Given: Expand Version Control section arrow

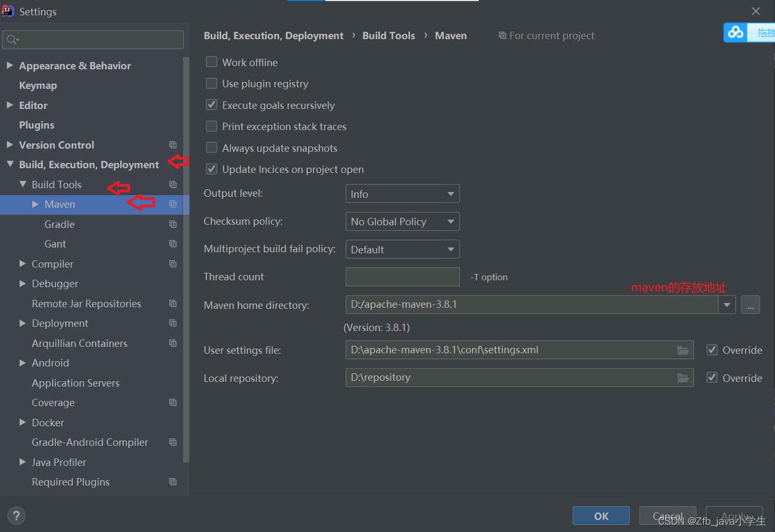Looking at the screenshot, I should (10, 144).
